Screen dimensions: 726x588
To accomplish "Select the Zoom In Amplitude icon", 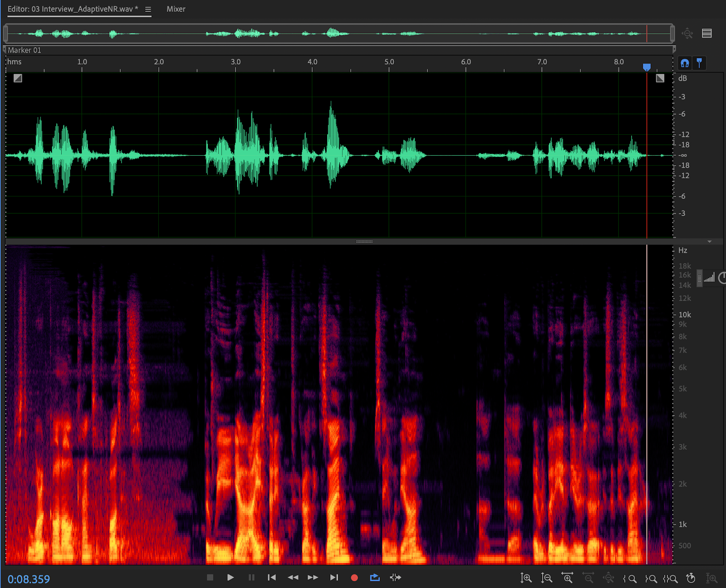I will coord(526,578).
